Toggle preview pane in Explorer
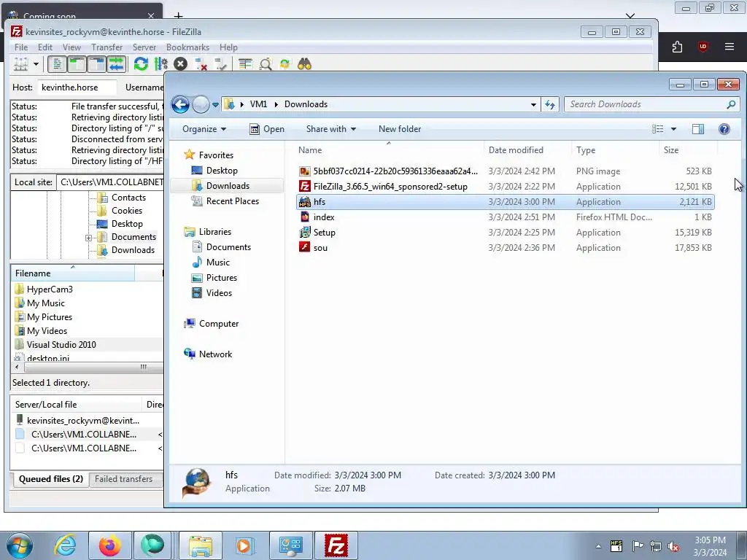The width and height of the screenshot is (747, 560). tap(698, 129)
